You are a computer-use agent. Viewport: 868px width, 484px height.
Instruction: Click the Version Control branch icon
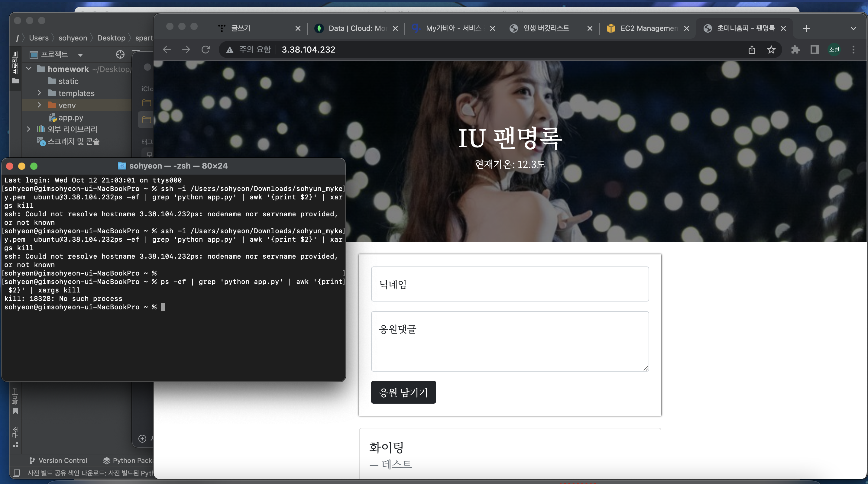pos(32,460)
